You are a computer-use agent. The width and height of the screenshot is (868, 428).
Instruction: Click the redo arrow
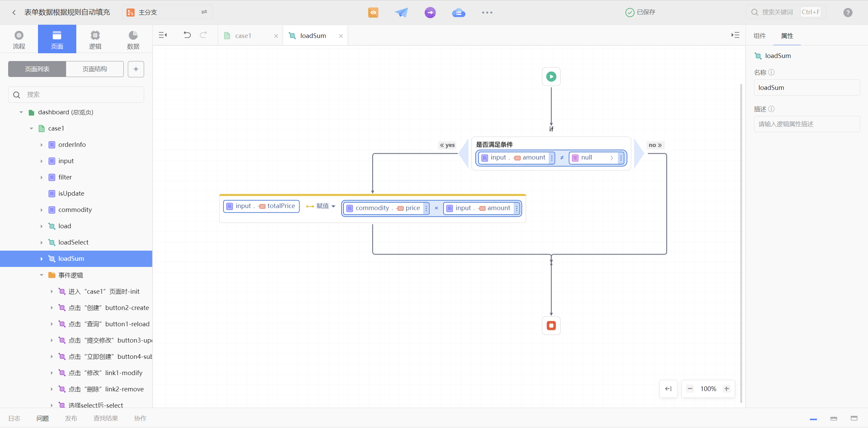click(203, 35)
